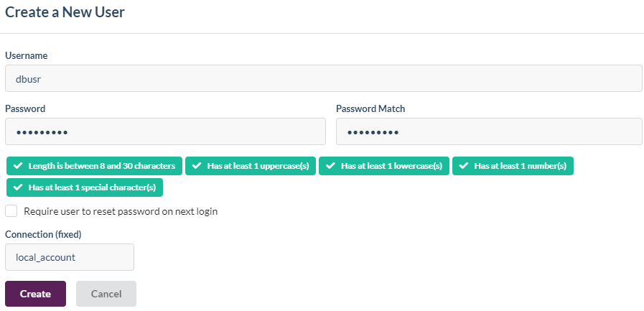Click the Create button
Screen dimensions: 644x311
35,294
